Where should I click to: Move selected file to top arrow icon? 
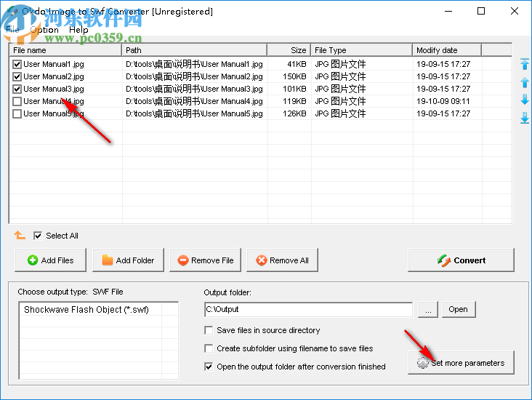[525, 64]
